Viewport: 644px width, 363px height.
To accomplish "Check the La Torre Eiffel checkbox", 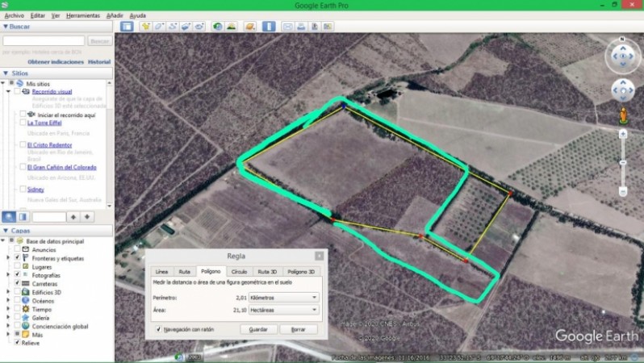I will coord(23,123).
